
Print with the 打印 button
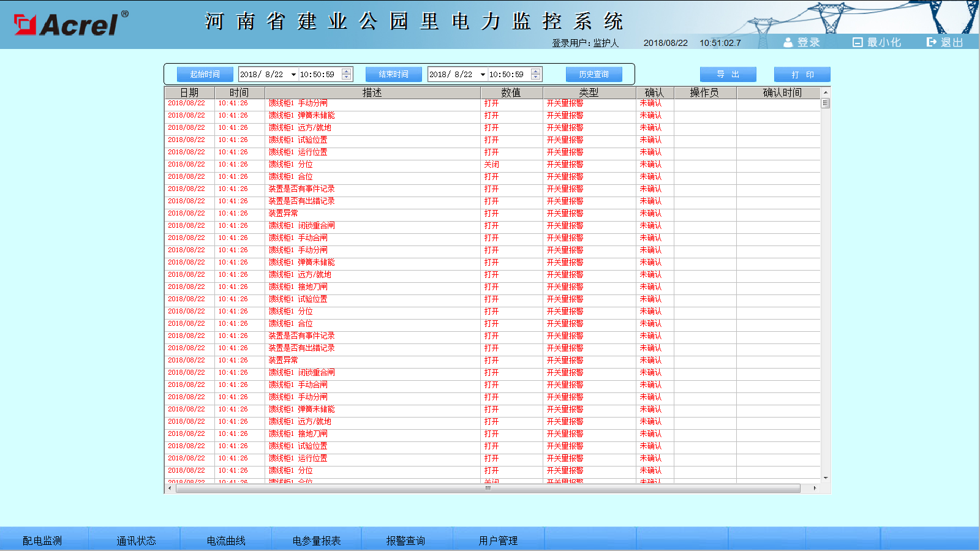802,74
